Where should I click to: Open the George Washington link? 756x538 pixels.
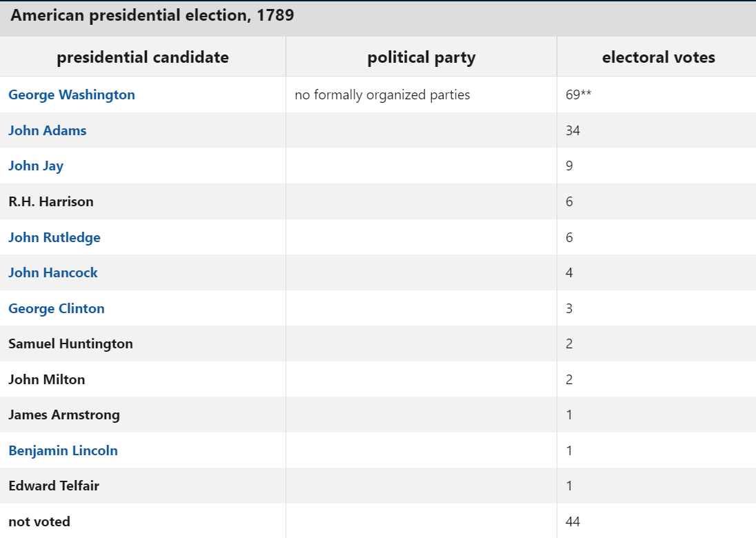pos(72,94)
